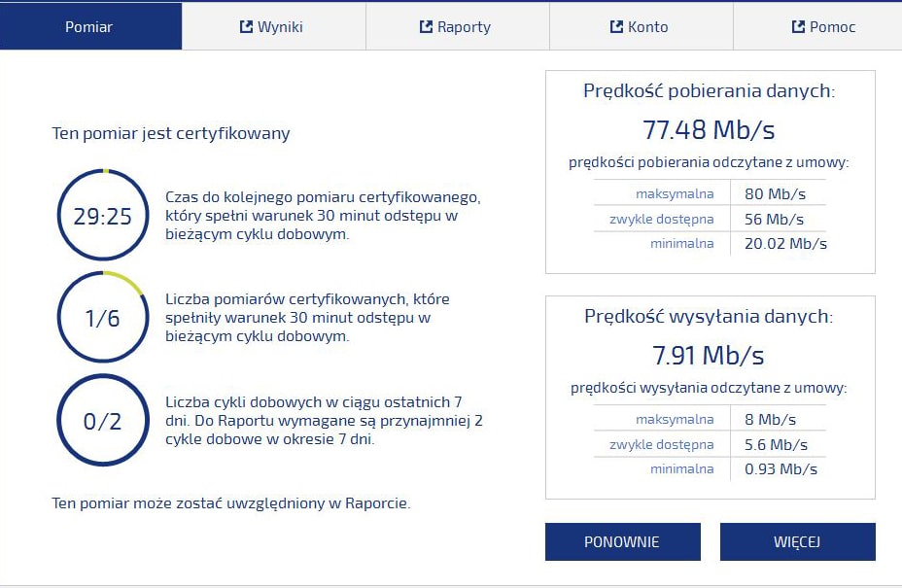Click the 8 Mb/s maximum upload value

pyautogui.click(x=770, y=420)
